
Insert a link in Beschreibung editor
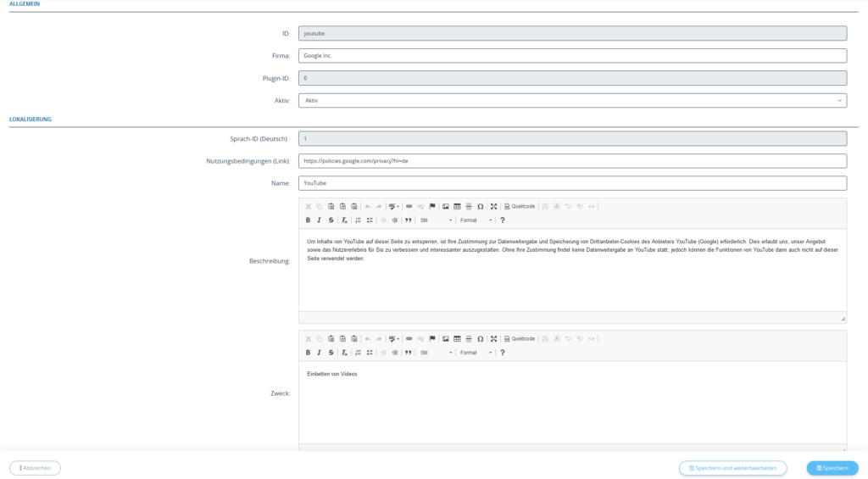click(x=409, y=207)
